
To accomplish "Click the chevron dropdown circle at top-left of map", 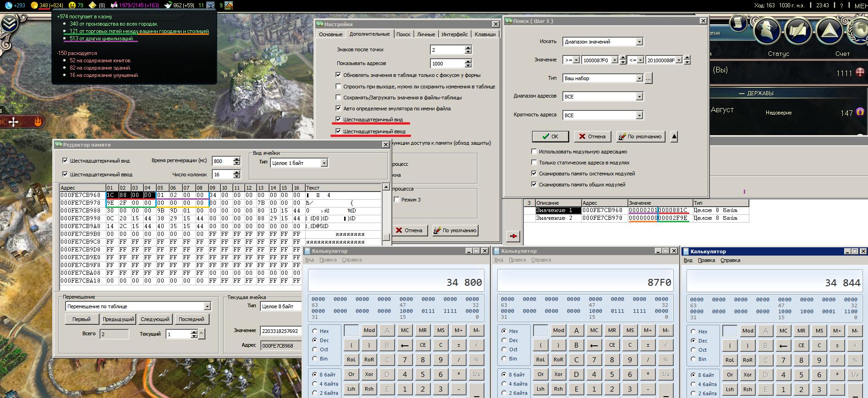I will [9, 24].
